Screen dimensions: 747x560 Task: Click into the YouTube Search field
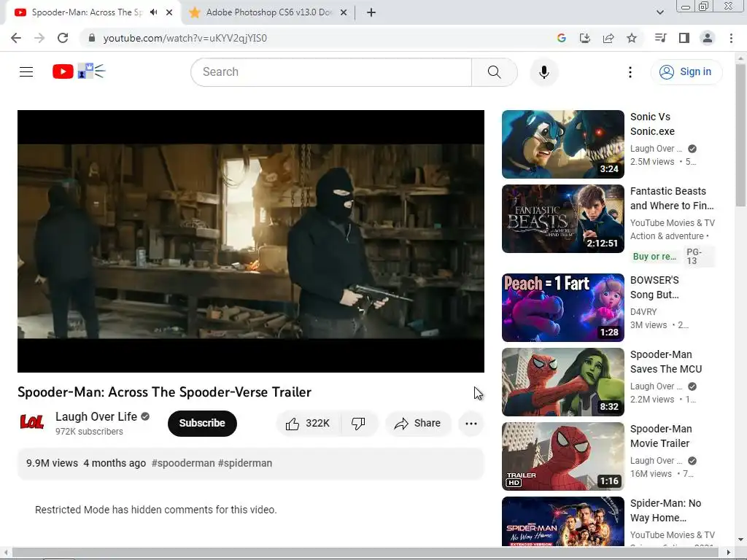332,72
